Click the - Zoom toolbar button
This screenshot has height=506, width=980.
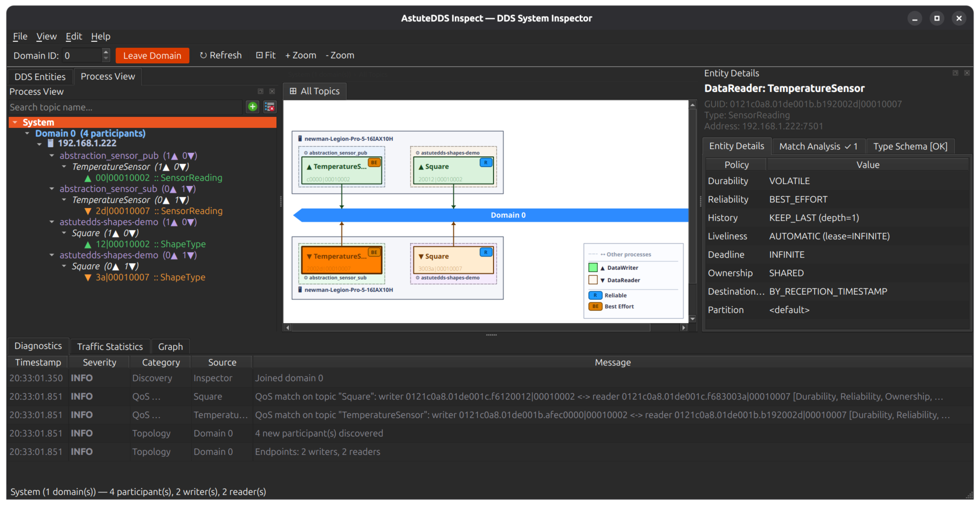[340, 55]
